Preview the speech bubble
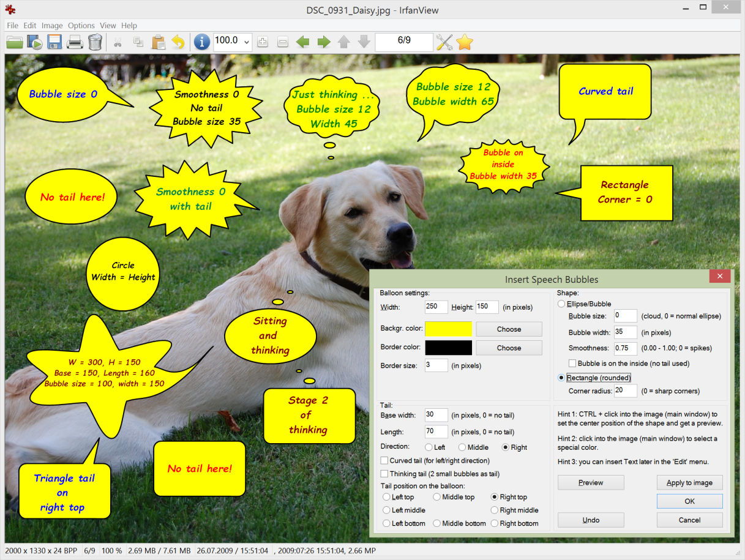The width and height of the screenshot is (745, 560). 590,482
